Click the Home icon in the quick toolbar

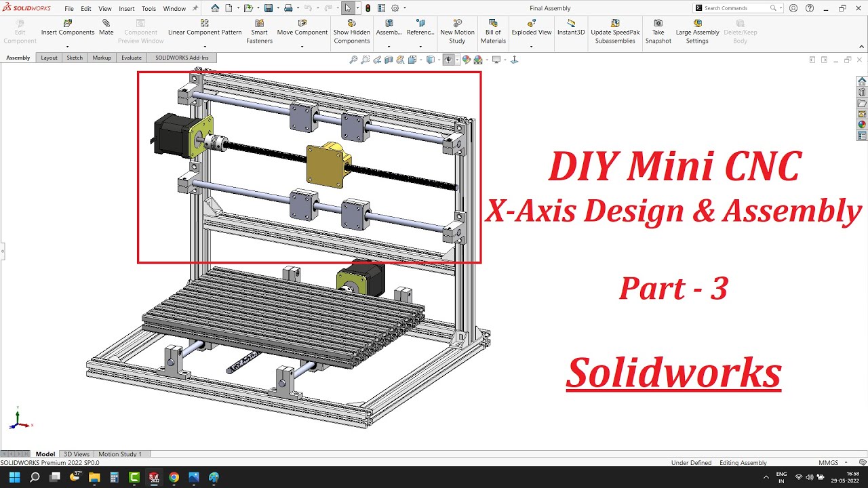click(x=215, y=8)
